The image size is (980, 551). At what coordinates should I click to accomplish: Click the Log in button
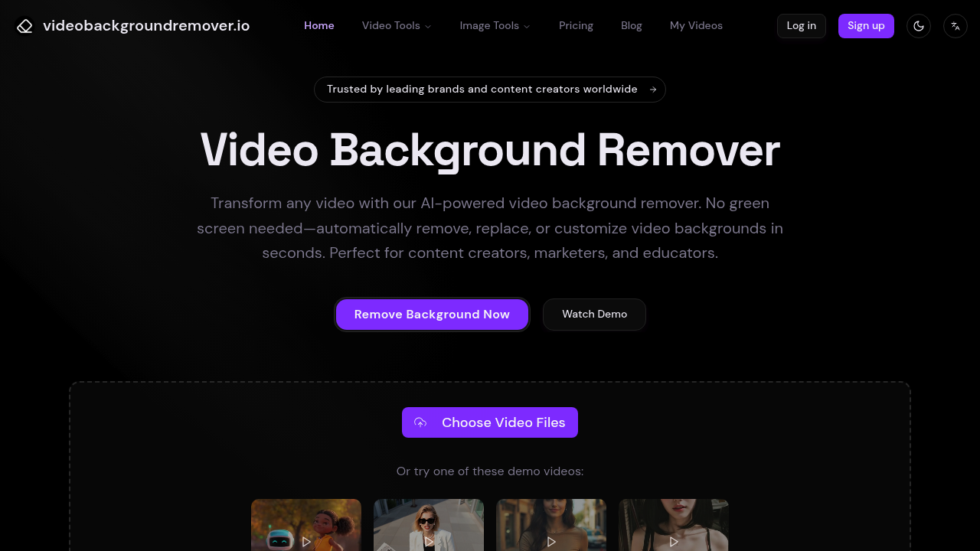pyautogui.click(x=802, y=26)
